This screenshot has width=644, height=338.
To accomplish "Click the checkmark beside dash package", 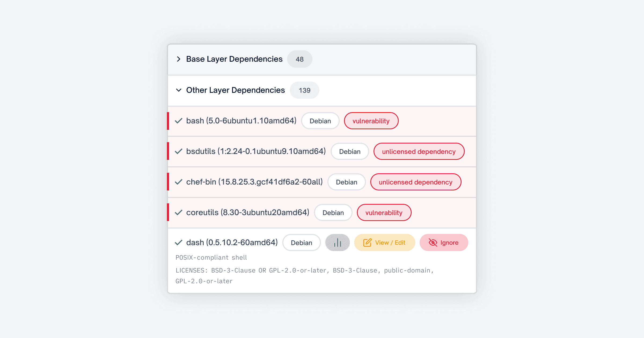I will (179, 243).
